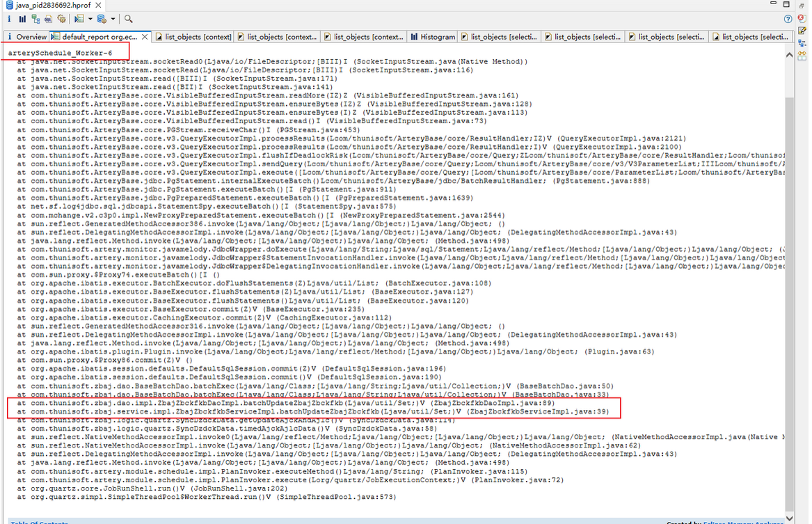Image resolution: width=812 pixels, height=524 pixels.
Task: Click the Thread Overview gear icon
Action: (62, 19)
